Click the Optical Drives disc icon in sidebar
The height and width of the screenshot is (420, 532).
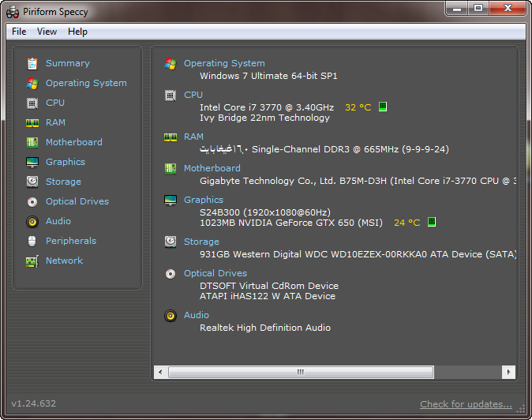(x=32, y=202)
